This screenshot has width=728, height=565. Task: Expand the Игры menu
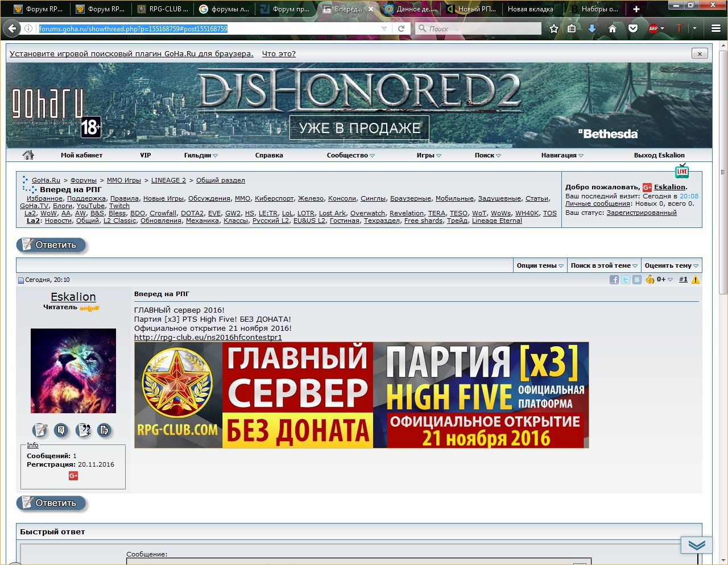[x=429, y=155]
